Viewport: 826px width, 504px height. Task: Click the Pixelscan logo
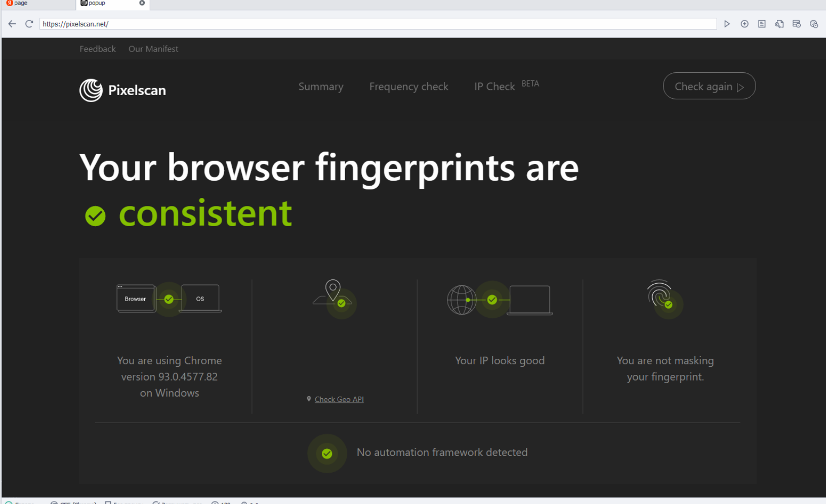pos(122,90)
